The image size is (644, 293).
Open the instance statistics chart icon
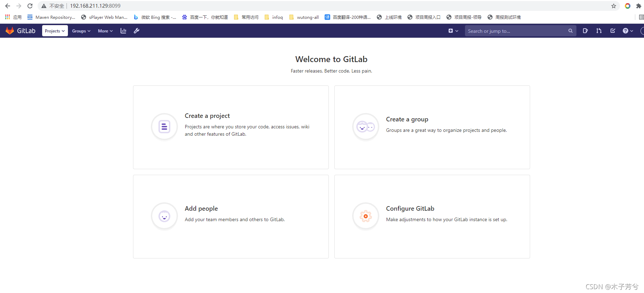point(123,31)
